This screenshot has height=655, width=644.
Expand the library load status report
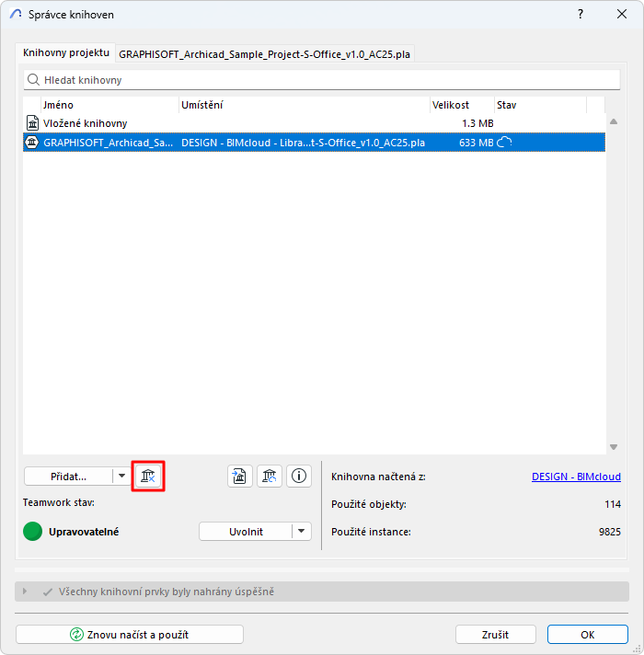pos(25,592)
